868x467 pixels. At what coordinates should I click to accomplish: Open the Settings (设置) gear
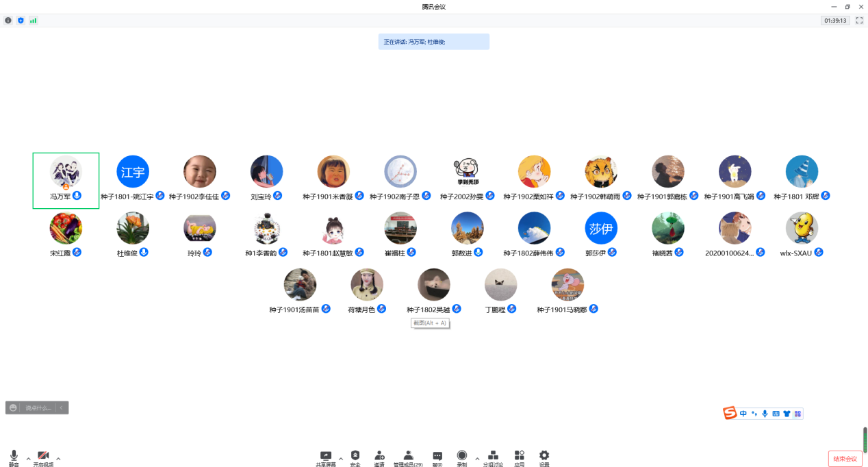point(544,457)
